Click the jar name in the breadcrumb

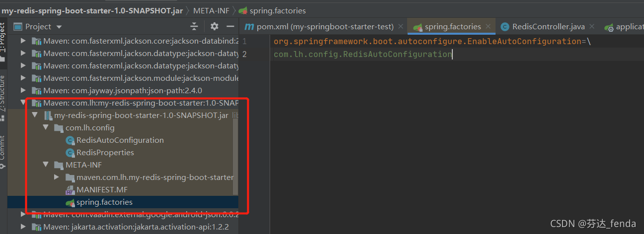(x=92, y=10)
